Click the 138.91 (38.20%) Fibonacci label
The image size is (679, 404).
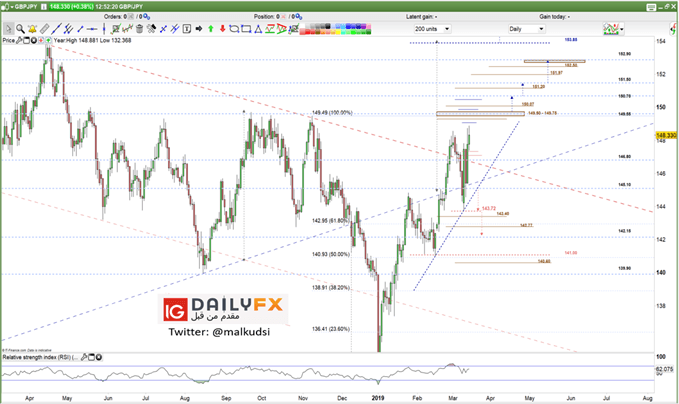[331, 288]
